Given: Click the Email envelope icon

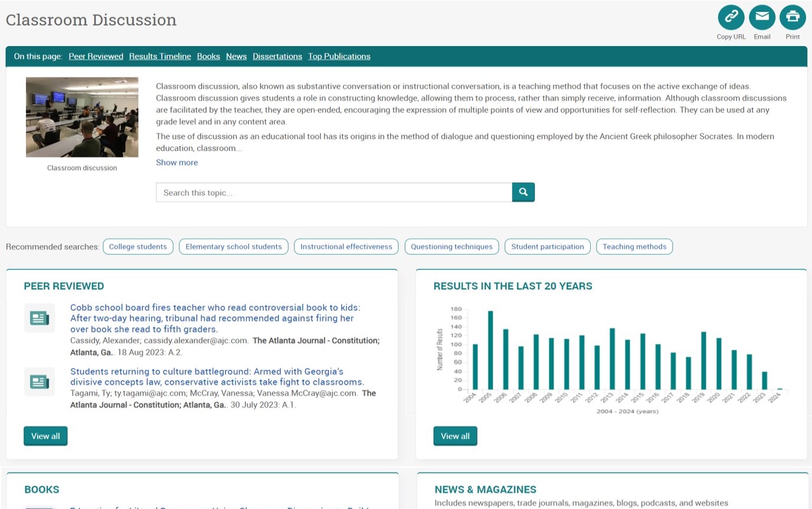Looking at the screenshot, I should pyautogui.click(x=762, y=17).
